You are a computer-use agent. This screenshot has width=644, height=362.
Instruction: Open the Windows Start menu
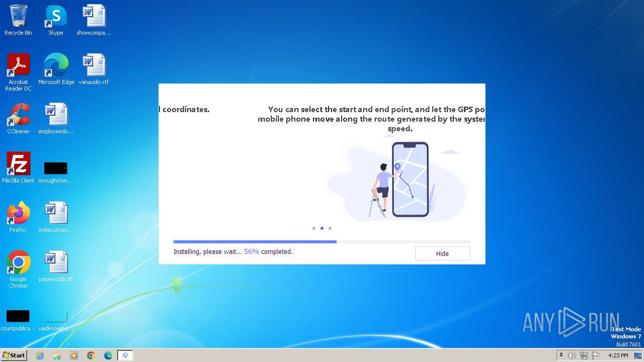14,355
